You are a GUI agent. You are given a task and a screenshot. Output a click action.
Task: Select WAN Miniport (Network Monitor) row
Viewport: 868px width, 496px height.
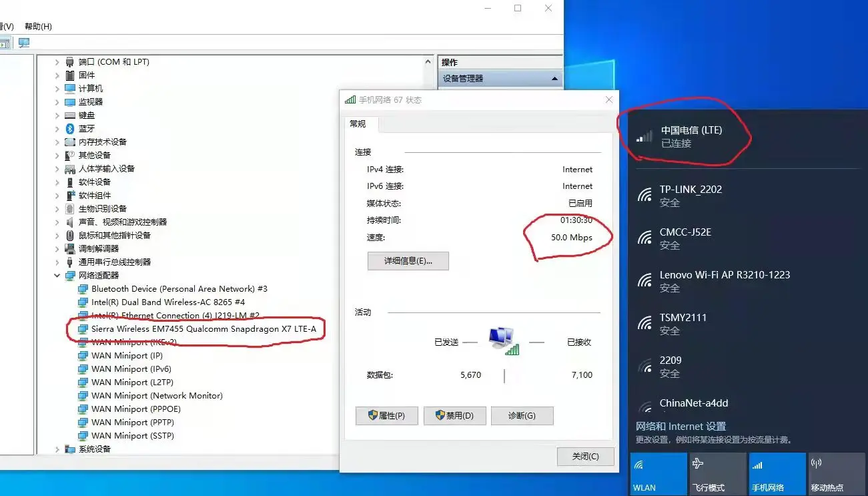[x=150, y=396]
